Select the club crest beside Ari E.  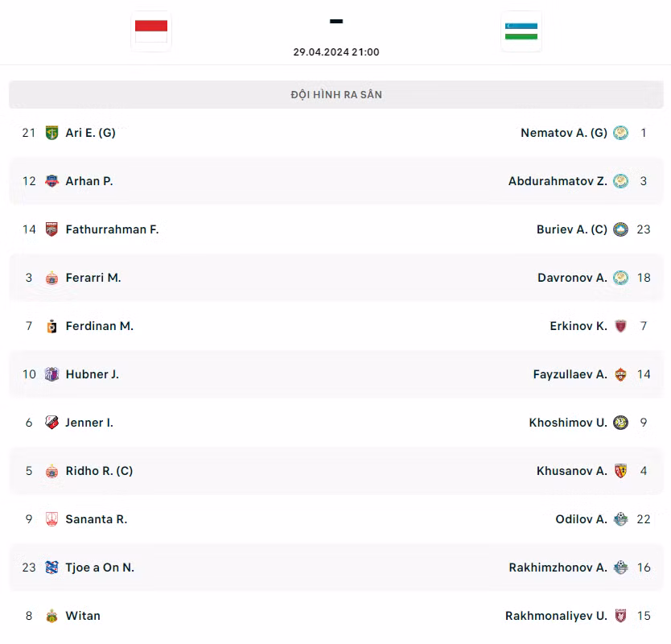50,133
